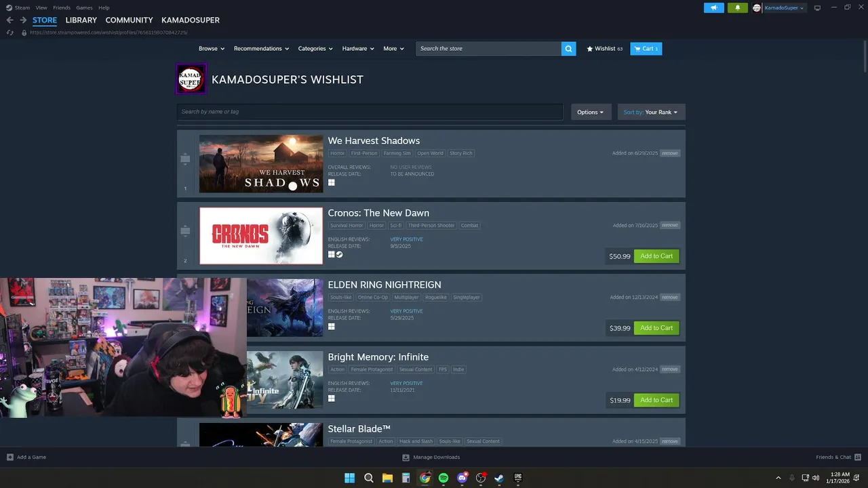Open Windows taskbar search
The width and height of the screenshot is (868, 488).
click(368, 478)
